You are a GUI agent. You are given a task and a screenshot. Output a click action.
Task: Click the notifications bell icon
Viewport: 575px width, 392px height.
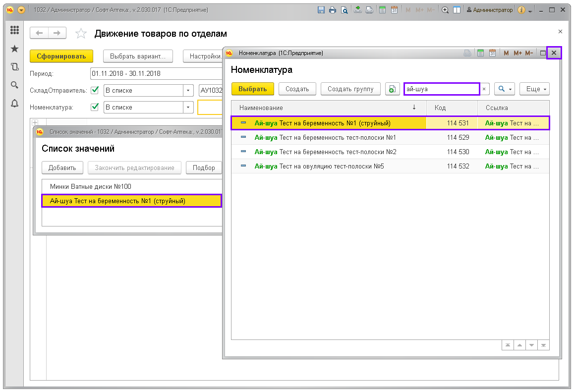point(14,103)
